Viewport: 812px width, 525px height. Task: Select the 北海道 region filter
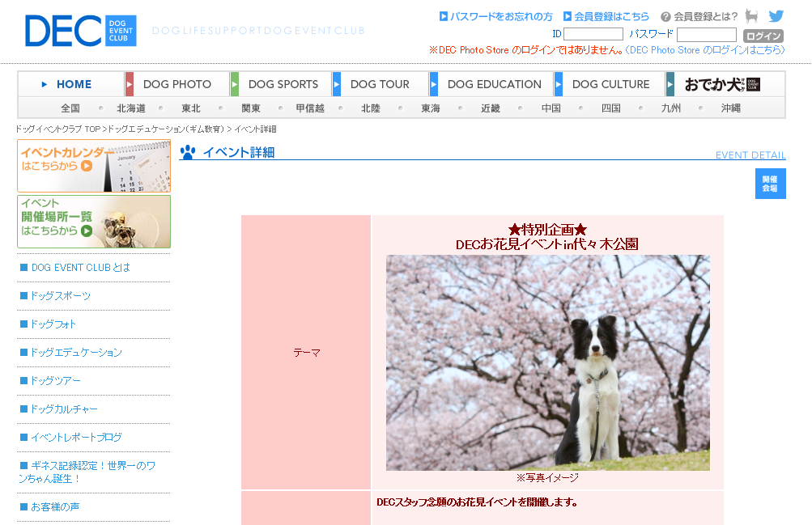[x=131, y=108]
